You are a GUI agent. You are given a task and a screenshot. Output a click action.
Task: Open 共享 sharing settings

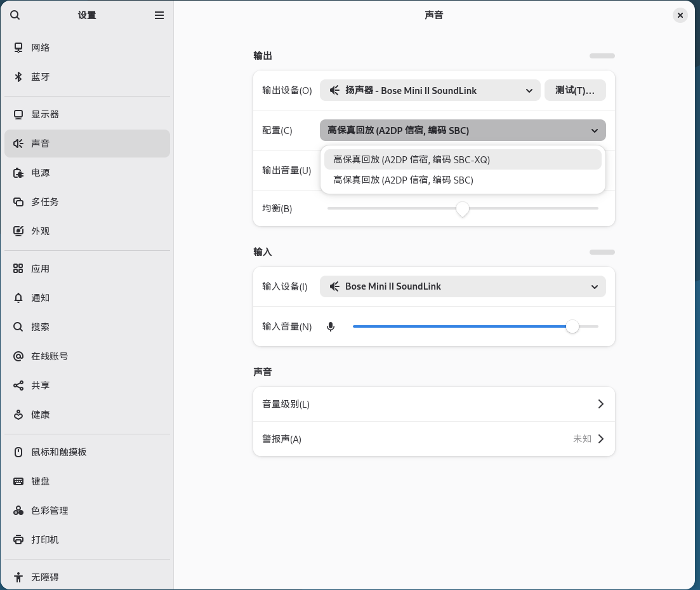pos(87,386)
